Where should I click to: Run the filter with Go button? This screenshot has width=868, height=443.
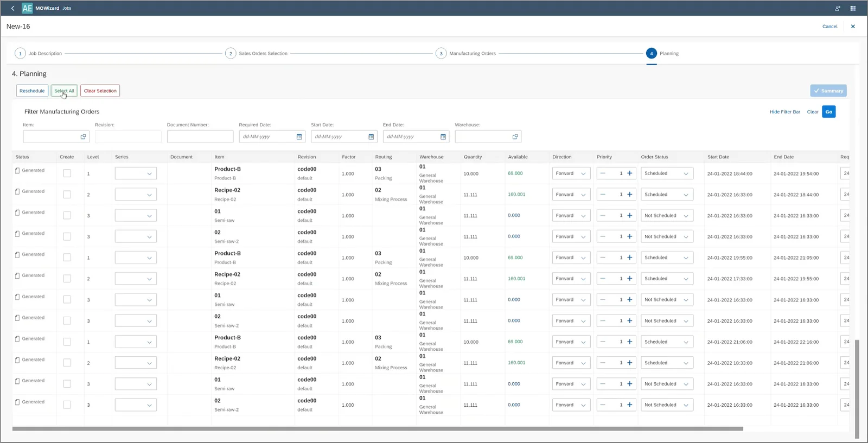[828, 112]
